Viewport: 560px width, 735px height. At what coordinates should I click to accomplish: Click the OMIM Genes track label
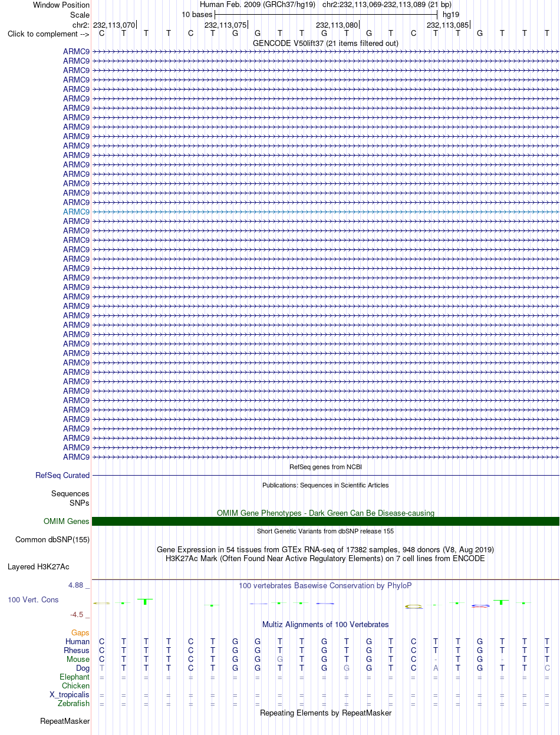(67, 522)
